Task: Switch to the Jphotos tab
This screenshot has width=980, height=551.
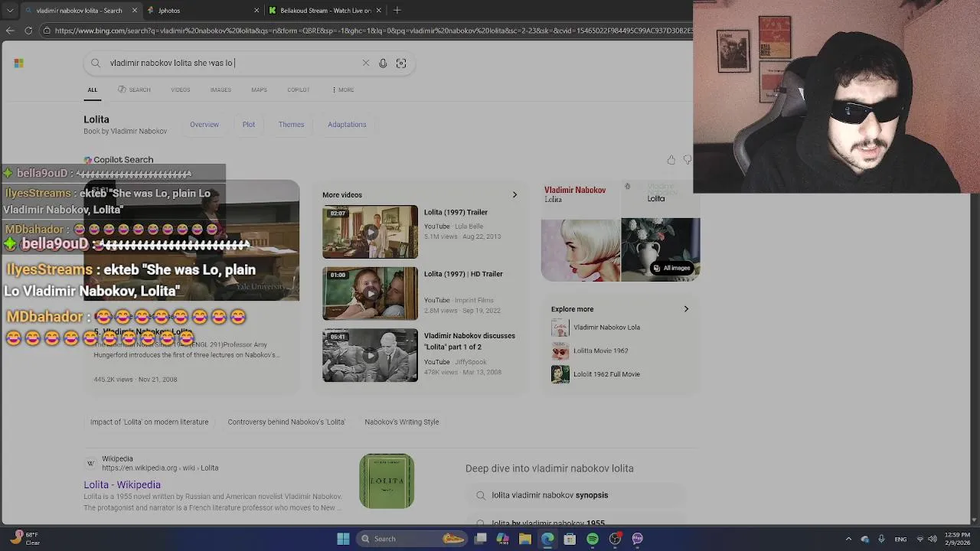Action: click(202, 11)
